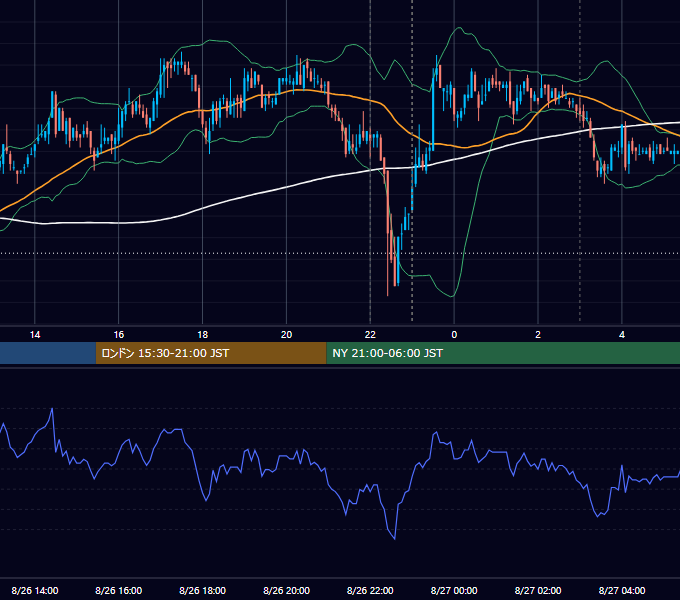Click the 20 hour axis label
This screenshot has height=600, width=680.
coord(286,335)
